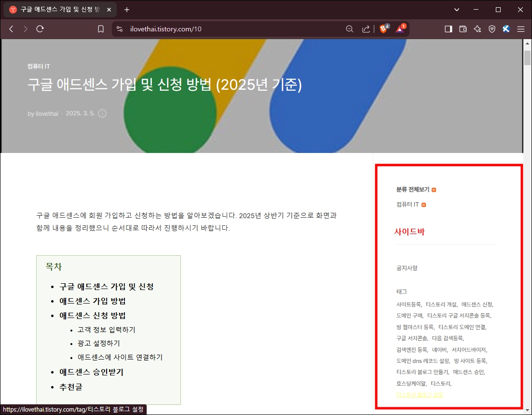Jump to 고객 정보 입력하기 section
The image size is (532, 415).
[x=107, y=330]
